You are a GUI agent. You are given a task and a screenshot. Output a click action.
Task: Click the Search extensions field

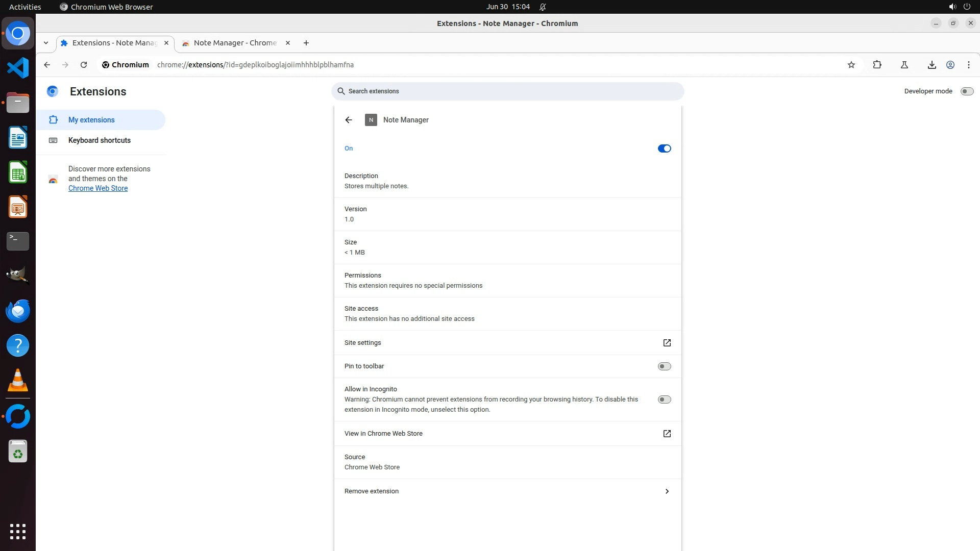pyautogui.click(x=510, y=91)
